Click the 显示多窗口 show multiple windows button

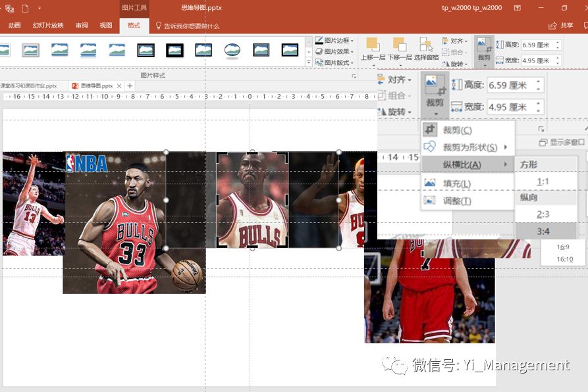tap(562, 142)
